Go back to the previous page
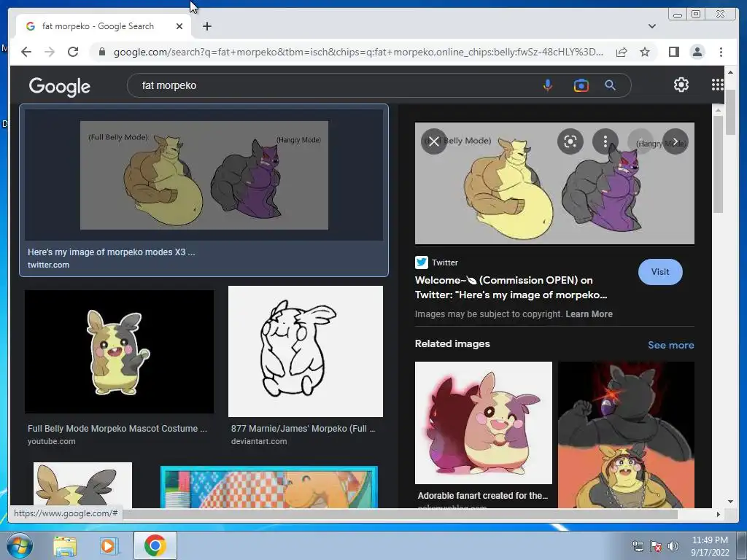This screenshot has width=747, height=560. 26,52
